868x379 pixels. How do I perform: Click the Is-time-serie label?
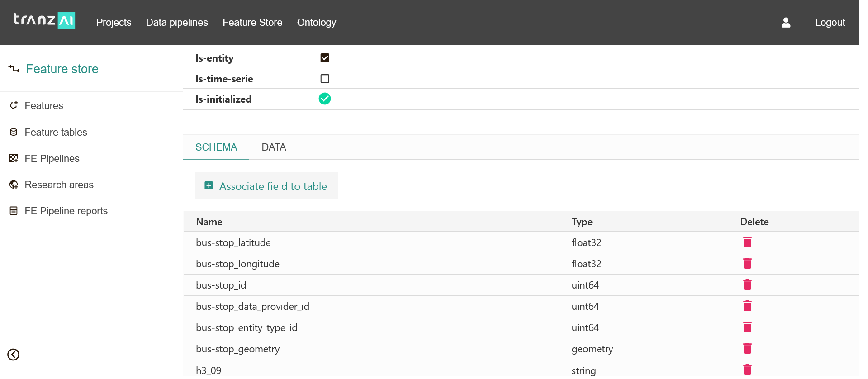pyautogui.click(x=224, y=79)
